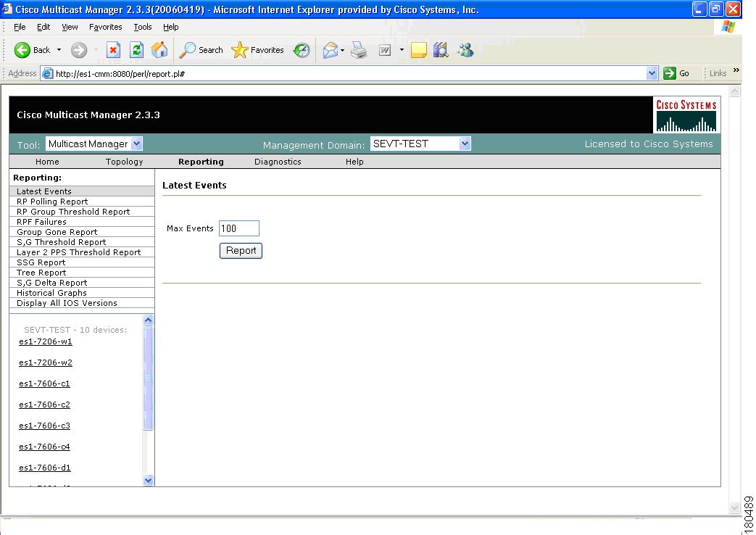Open the RP Polling Report
Screen dimensions: 756x535
pos(82,202)
